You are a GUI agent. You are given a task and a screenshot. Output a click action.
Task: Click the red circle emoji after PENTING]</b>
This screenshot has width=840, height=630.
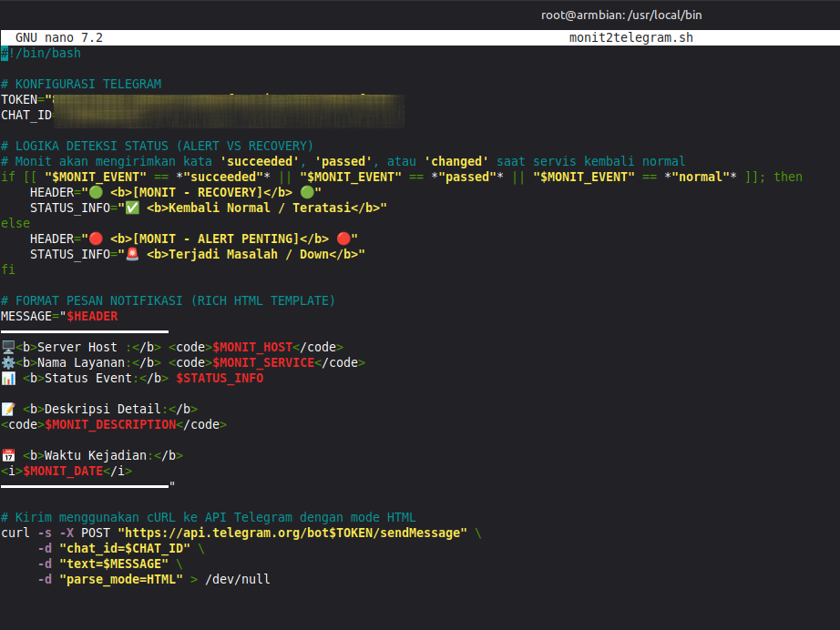click(344, 239)
